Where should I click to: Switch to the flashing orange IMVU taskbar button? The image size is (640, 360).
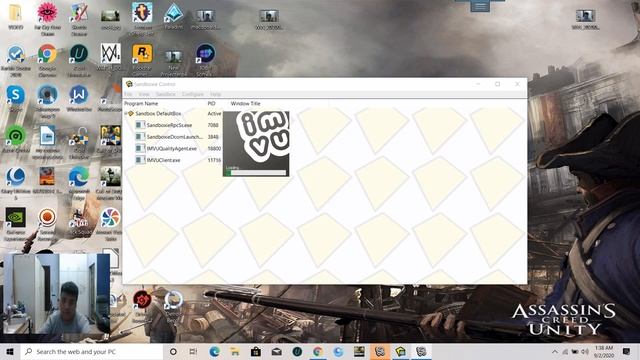[380, 351]
